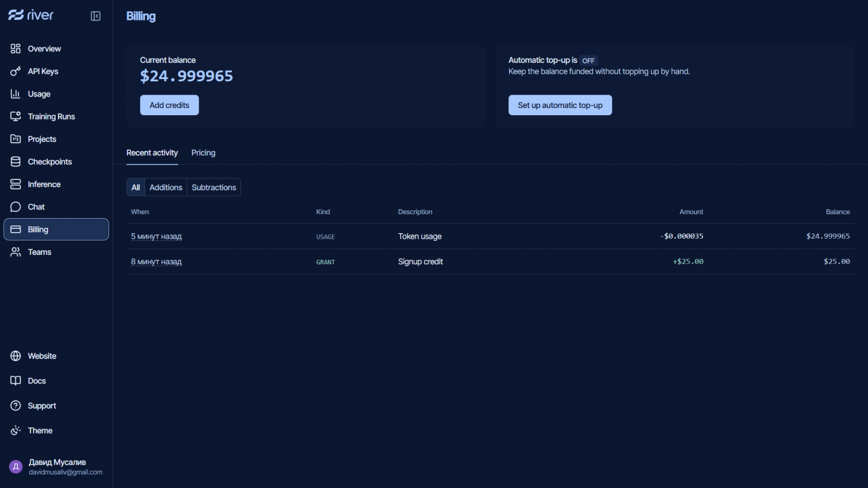This screenshot has width=868, height=488.
Task: Click the API Keys key icon
Action: [16, 71]
